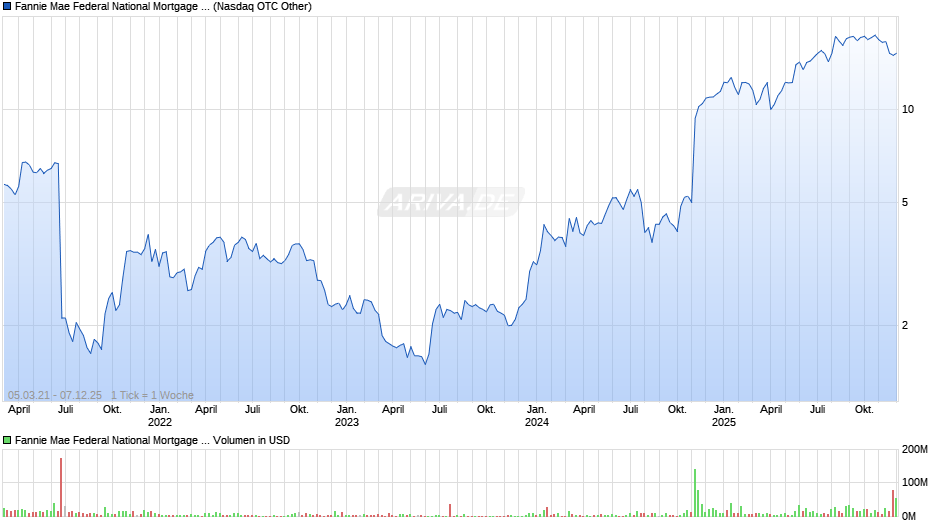The width and height of the screenshot is (940, 526).
Task: Click the first 'April' label of 2021
Action: (x=19, y=410)
